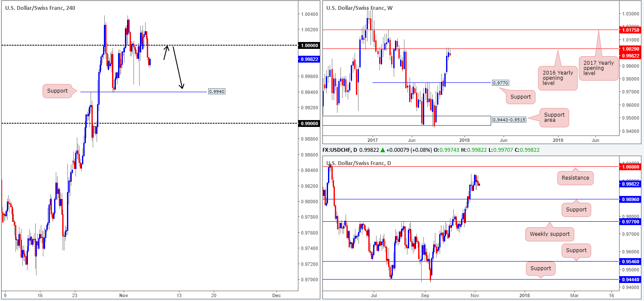Image resolution: width=644 pixels, height=301 pixels.
Task: Select the Support callout on the weekly chart
Action: tap(521, 97)
